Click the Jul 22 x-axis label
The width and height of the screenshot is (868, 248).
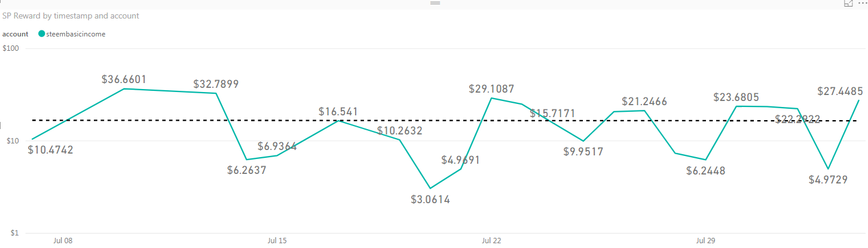tap(491, 240)
